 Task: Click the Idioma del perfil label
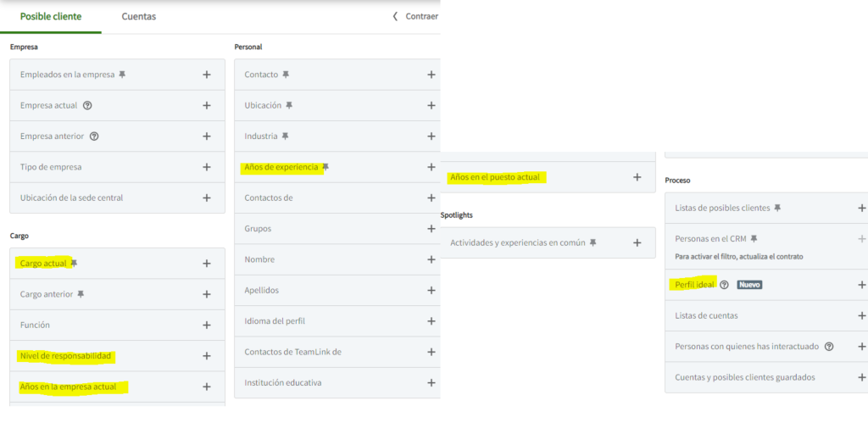(275, 321)
